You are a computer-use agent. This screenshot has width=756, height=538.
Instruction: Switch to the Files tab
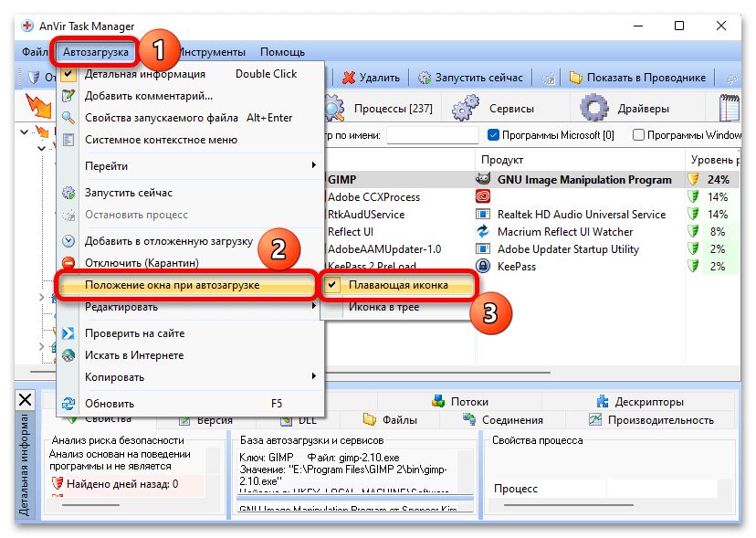coord(391,420)
